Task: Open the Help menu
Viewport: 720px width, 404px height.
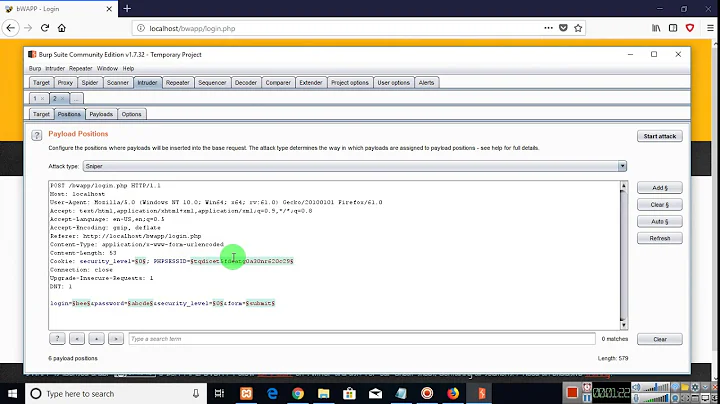Action: click(x=128, y=68)
